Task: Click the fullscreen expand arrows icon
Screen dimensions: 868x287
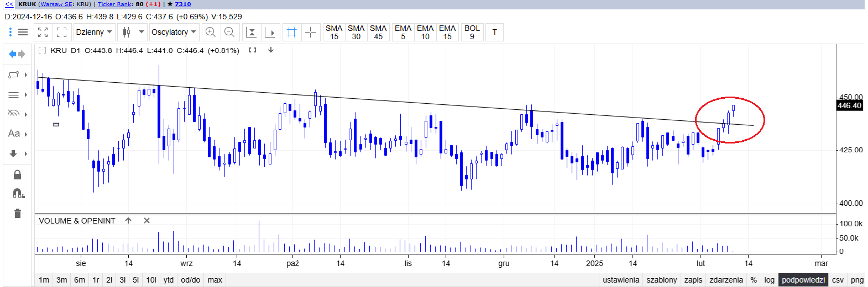Action: (43, 33)
